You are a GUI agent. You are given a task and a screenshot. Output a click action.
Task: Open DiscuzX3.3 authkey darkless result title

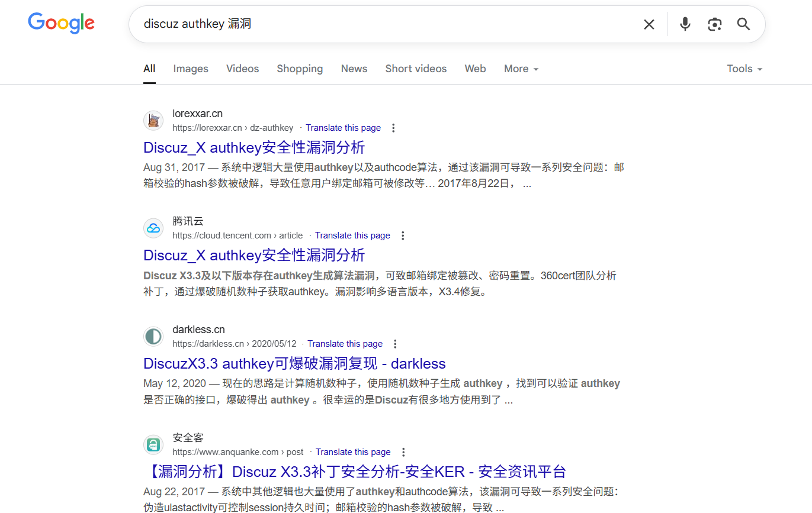[x=294, y=363]
